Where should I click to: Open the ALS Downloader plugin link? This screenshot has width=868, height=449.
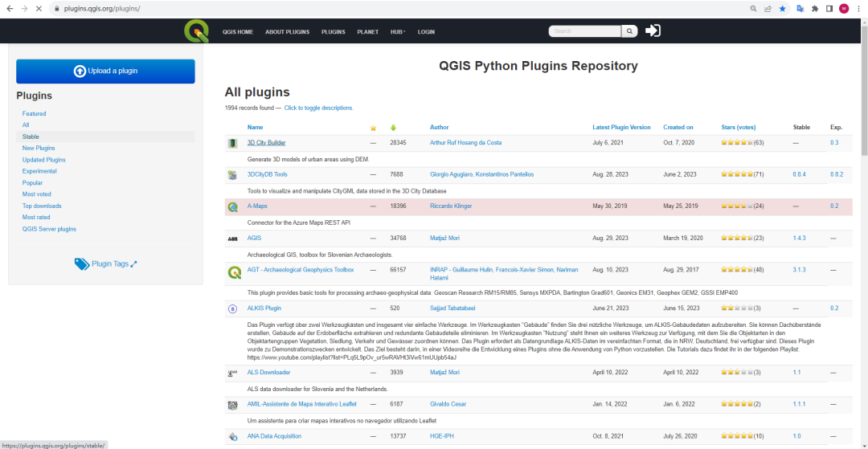click(268, 372)
